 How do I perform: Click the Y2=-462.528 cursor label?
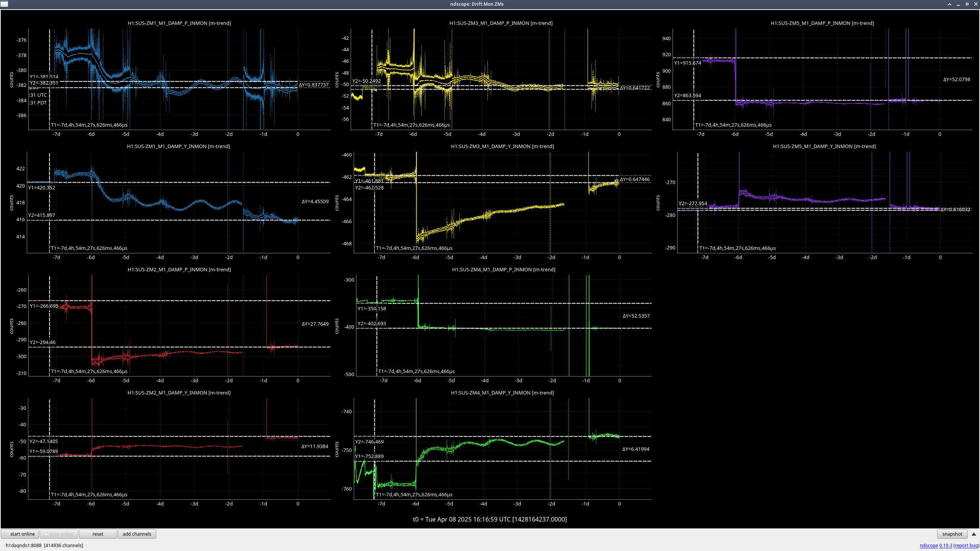(369, 187)
